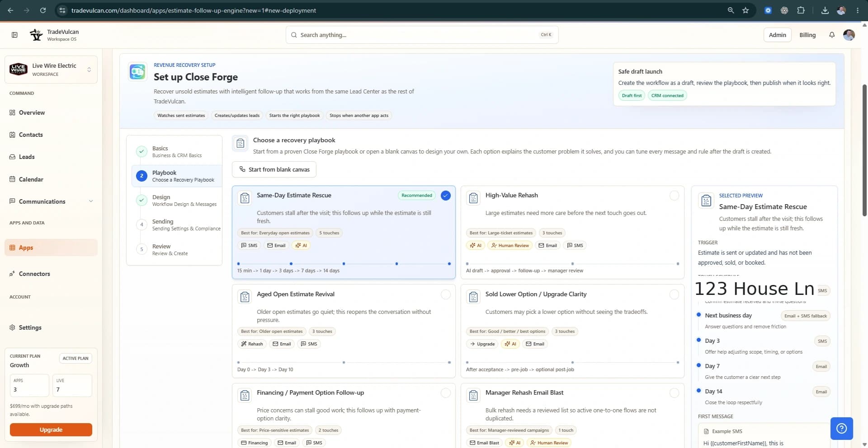Select the Manager Rehash Email Blast radio
Screen dimensions: 868x448
(x=674, y=393)
